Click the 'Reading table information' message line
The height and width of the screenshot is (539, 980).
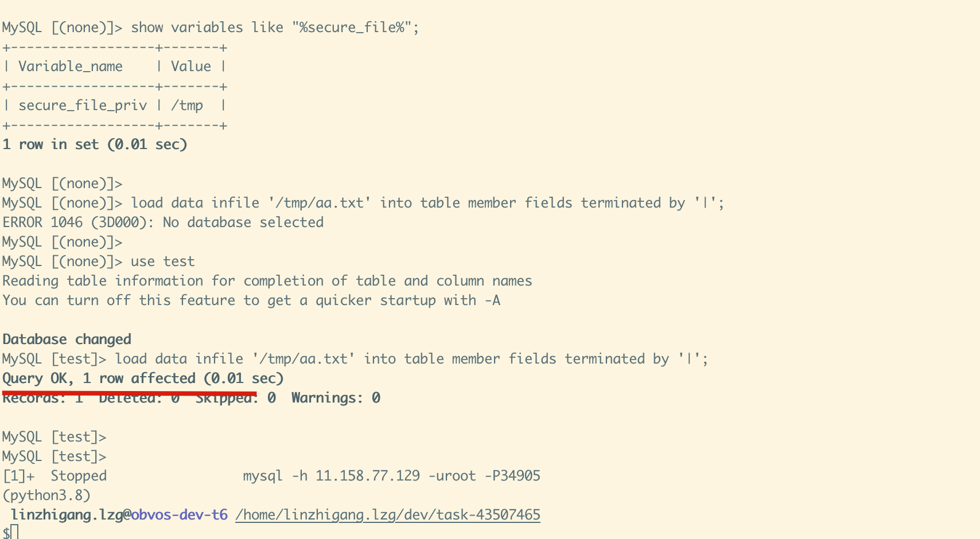coord(267,281)
